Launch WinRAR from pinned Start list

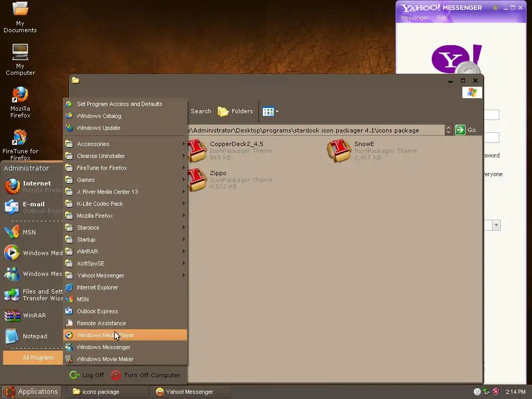[x=33, y=315]
